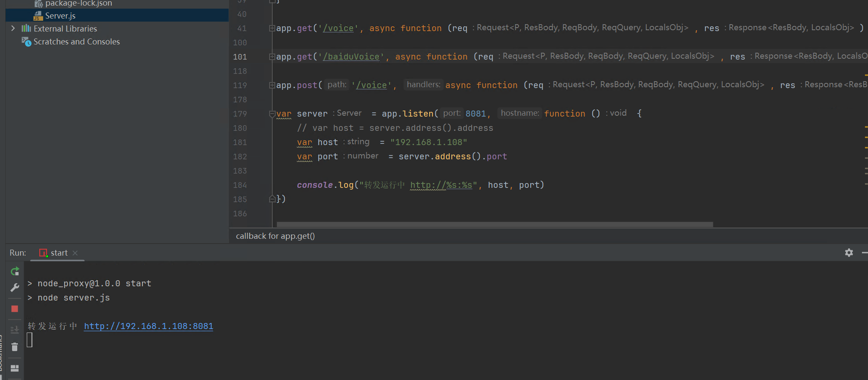
Task: Open Run panel gear settings
Action: click(849, 253)
